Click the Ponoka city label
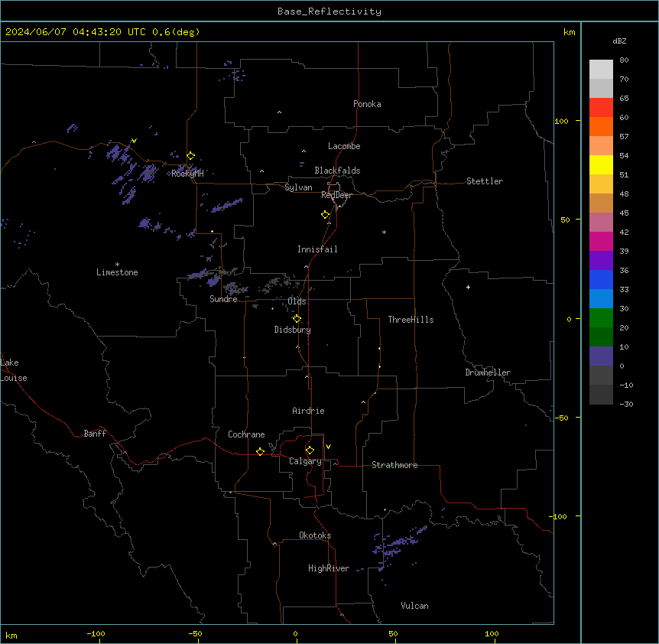The height and width of the screenshot is (644, 659). point(367,104)
